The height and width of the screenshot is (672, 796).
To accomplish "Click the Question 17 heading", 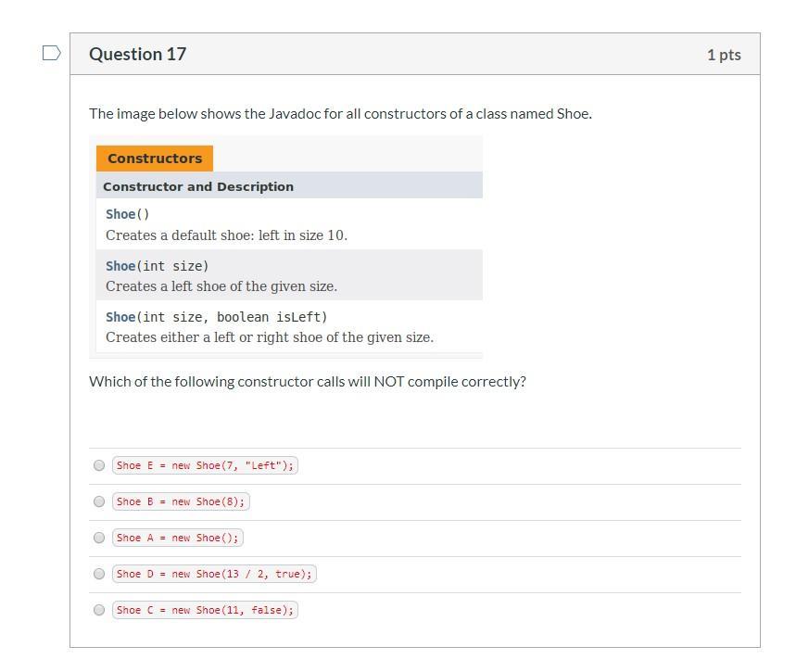I will tap(137, 54).
